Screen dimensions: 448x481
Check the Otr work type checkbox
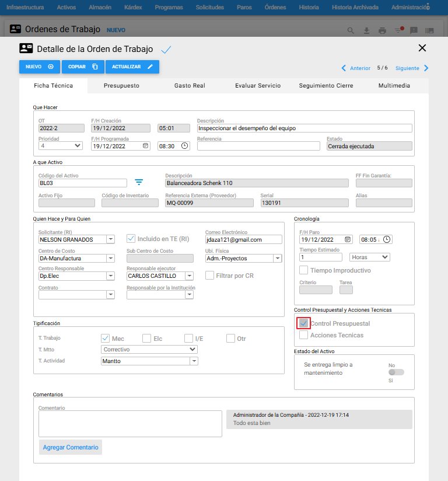point(230,338)
